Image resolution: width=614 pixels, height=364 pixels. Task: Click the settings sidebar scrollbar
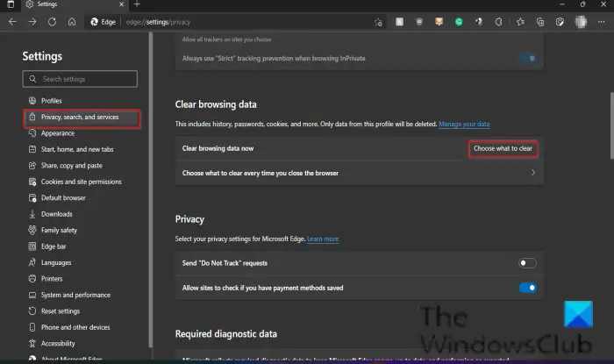150,189
